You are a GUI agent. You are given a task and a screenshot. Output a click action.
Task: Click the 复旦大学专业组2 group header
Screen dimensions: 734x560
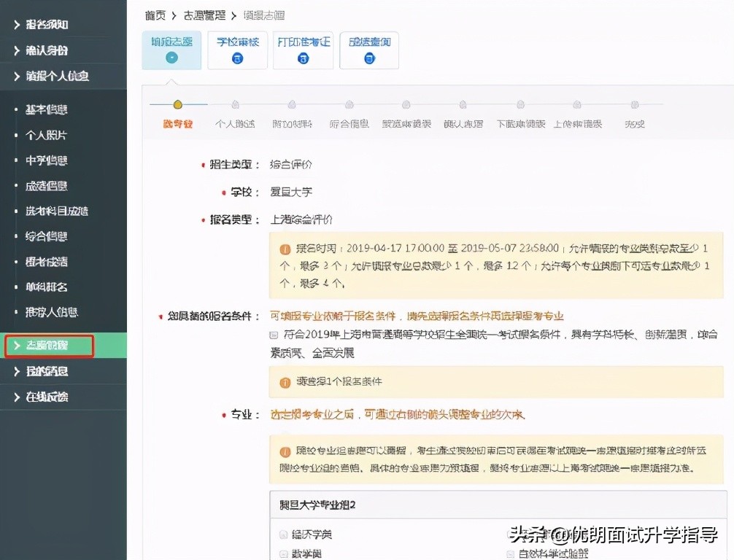pyautogui.click(x=498, y=505)
